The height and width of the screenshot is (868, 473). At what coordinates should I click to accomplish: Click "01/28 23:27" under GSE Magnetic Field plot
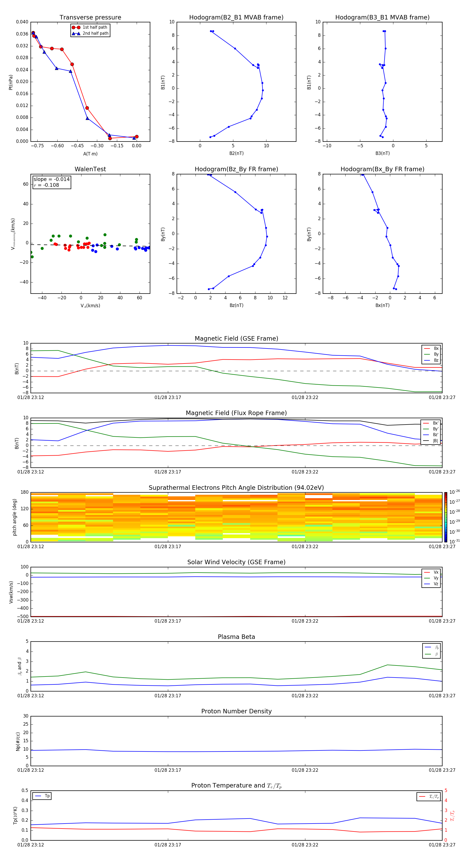(x=442, y=398)
